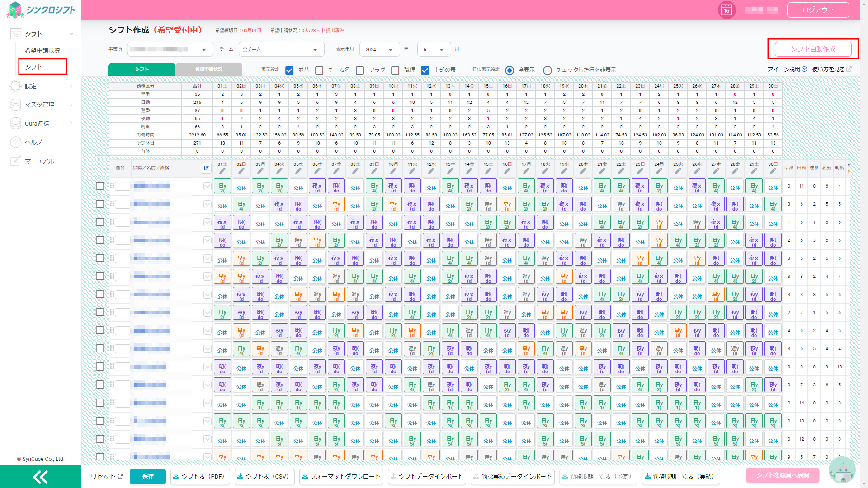868x488 pixels.
Task: Check the first staff row checkbox
Action: click(x=100, y=186)
